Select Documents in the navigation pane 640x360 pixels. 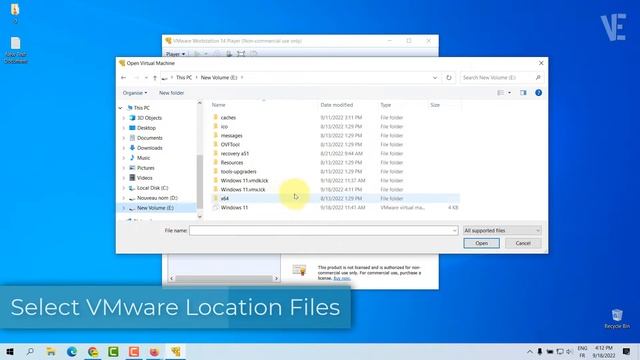[149, 138]
